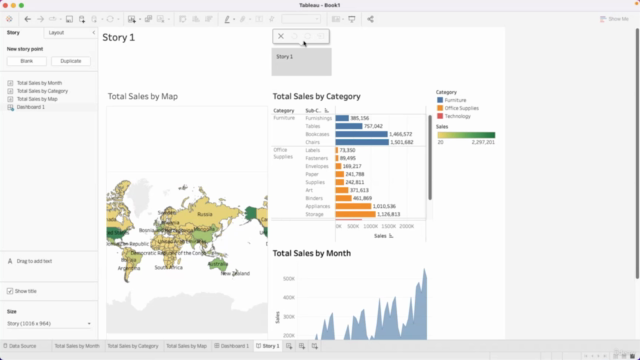Click the category chart vertical scrollbar

430,158
